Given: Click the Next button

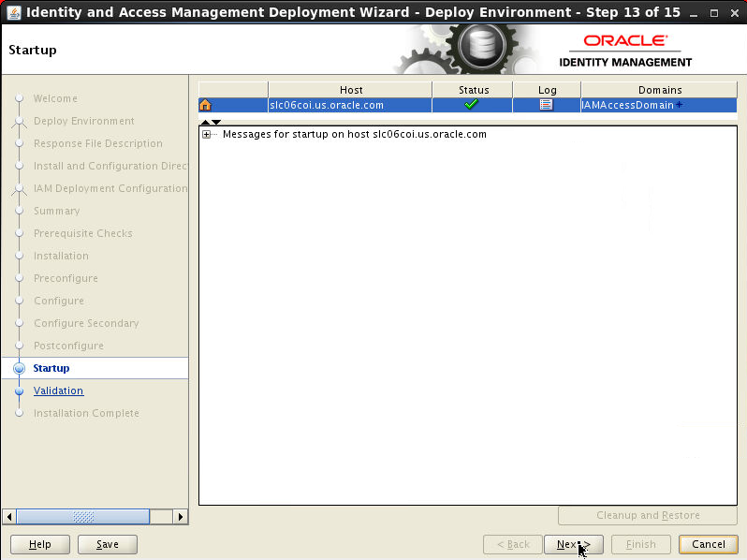Looking at the screenshot, I should pyautogui.click(x=574, y=544).
